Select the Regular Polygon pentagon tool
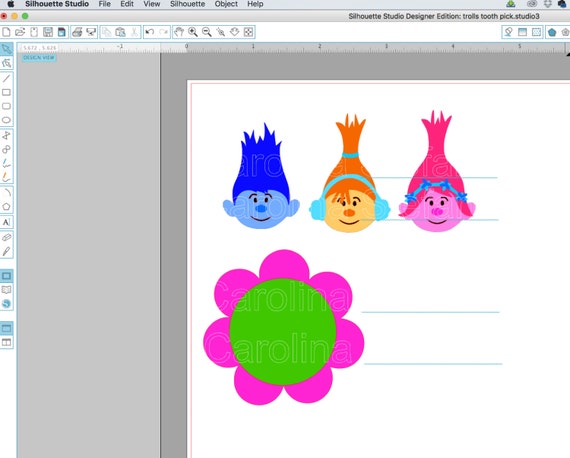 [7, 206]
